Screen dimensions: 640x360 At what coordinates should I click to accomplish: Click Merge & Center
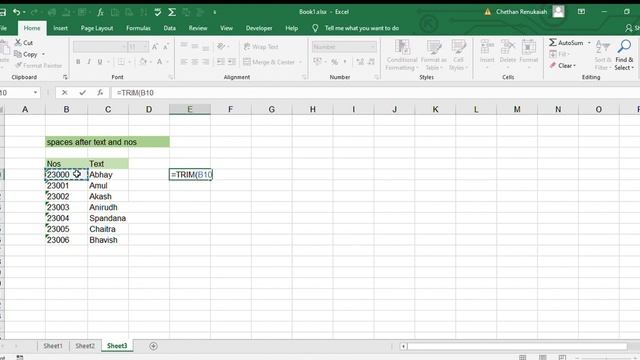[x=269, y=62]
